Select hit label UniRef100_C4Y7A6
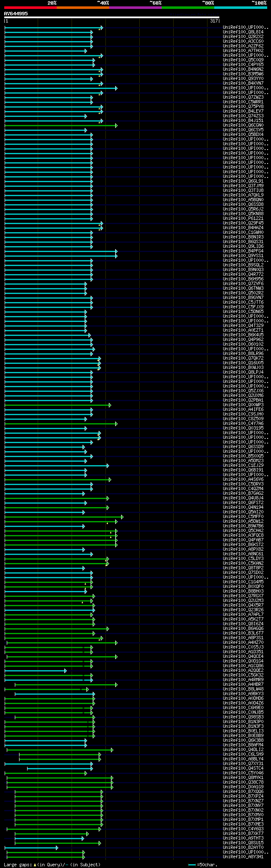The width and height of the screenshot is (271, 868). point(243,423)
